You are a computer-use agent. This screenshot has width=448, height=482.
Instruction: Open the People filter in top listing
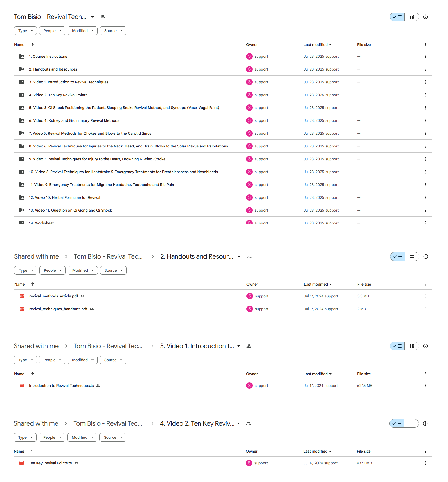pos(52,31)
